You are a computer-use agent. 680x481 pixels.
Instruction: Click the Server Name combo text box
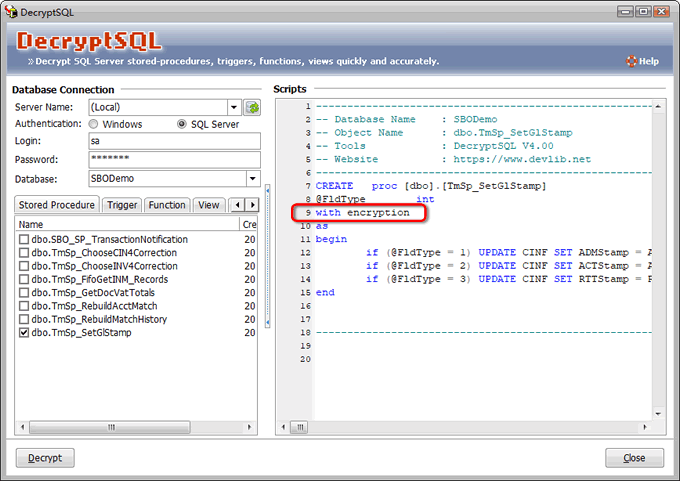[158, 107]
